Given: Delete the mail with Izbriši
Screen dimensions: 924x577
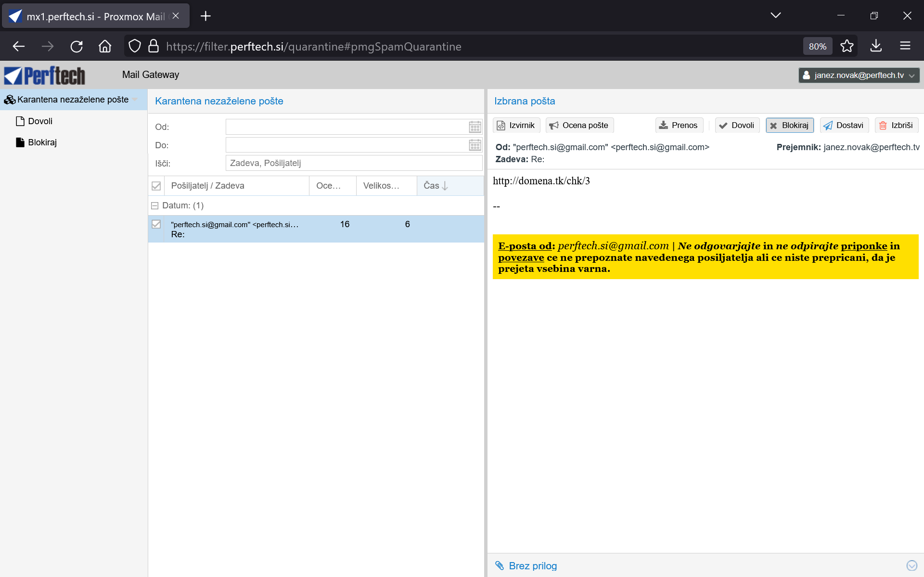Looking at the screenshot, I should click(x=896, y=125).
